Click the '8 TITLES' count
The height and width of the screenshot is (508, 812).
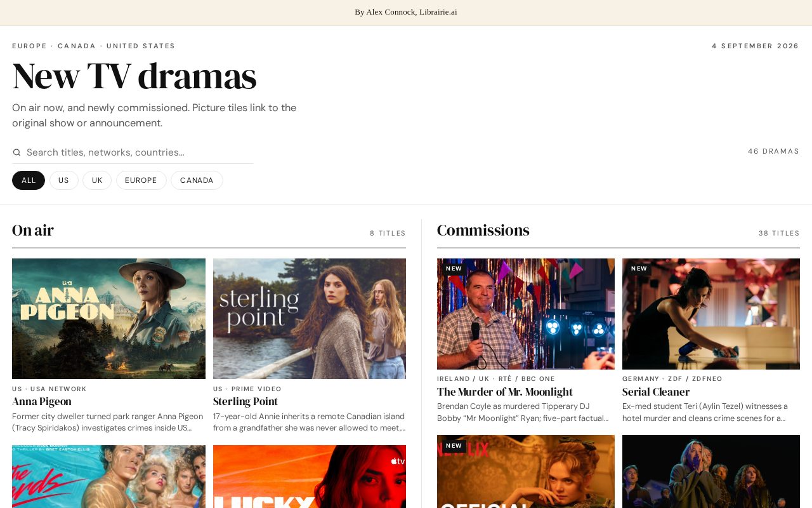tap(388, 234)
